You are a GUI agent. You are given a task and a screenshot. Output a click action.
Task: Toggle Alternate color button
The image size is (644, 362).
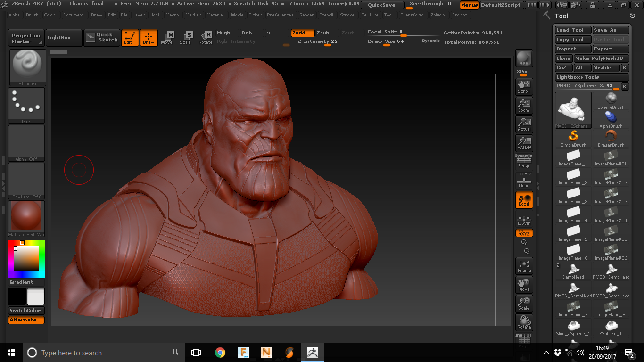point(26,320)
